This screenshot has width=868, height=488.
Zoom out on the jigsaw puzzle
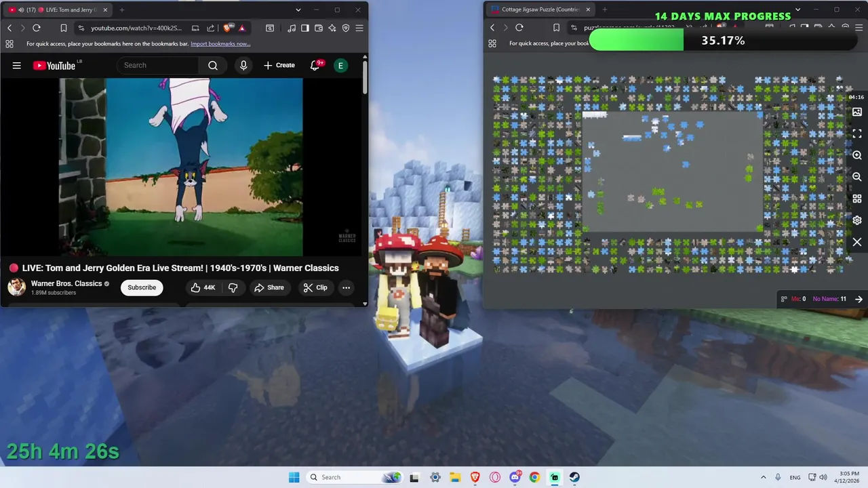point(857,177)
